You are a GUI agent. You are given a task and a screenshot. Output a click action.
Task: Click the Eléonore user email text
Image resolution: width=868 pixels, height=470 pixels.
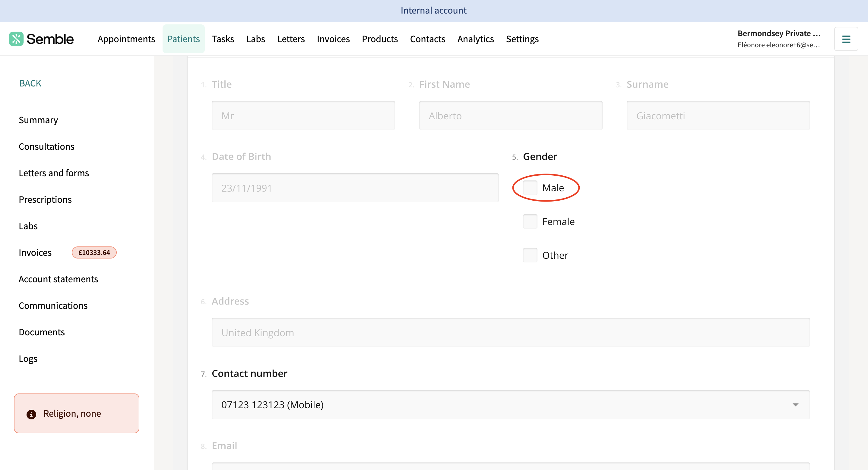[779, 45]
